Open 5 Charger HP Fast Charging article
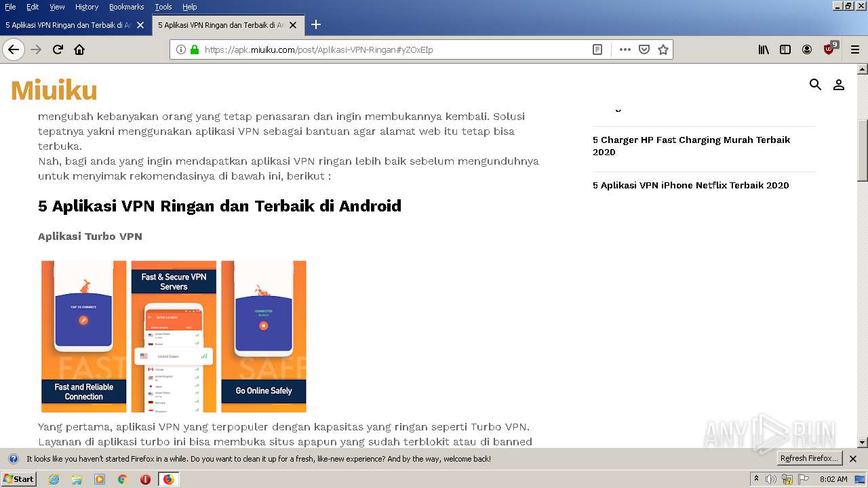This screenshot has height=488, width=868. click(691, 146)
